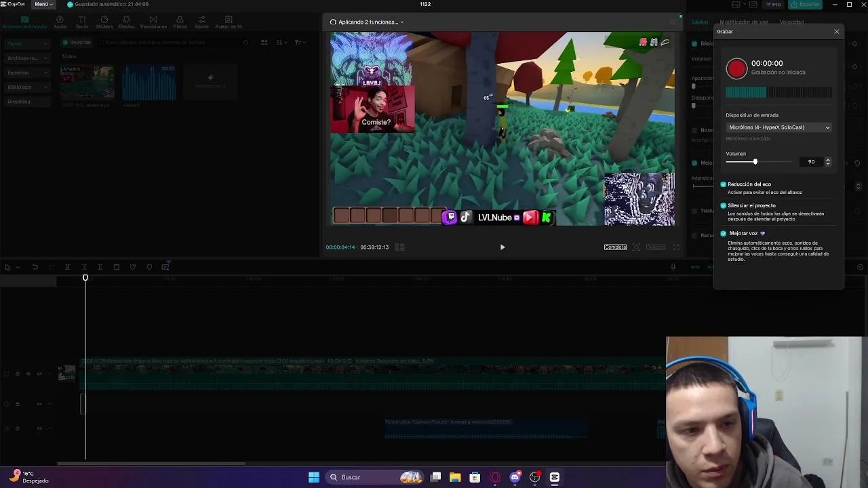
Task: Open the Menú dropdown in title bar
Action: 43,4
